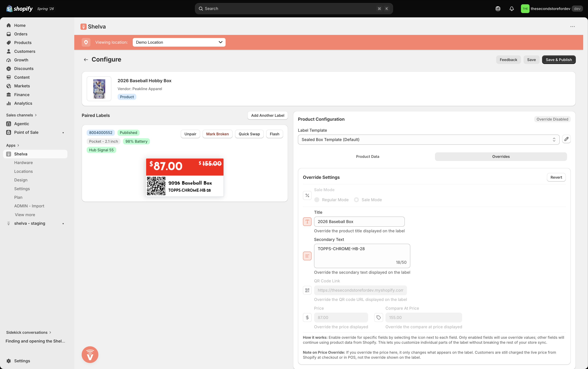Toggle the Secondary Text override icon
Viewport: 588px width, 369px height.
pos(307,256)
